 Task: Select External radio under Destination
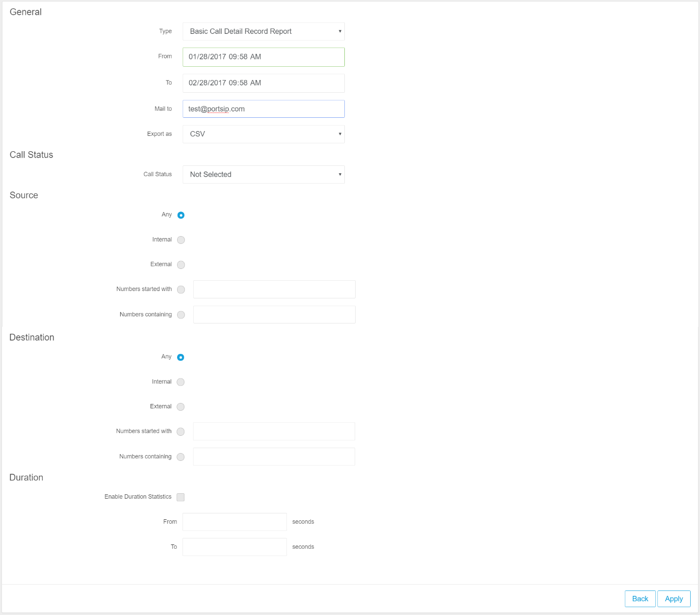coord(181,407)
